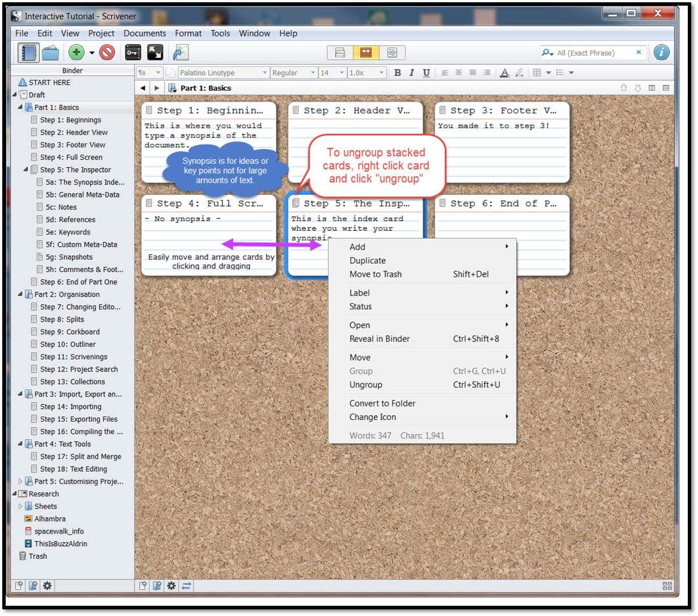Open the Format menu

(188, 33)
